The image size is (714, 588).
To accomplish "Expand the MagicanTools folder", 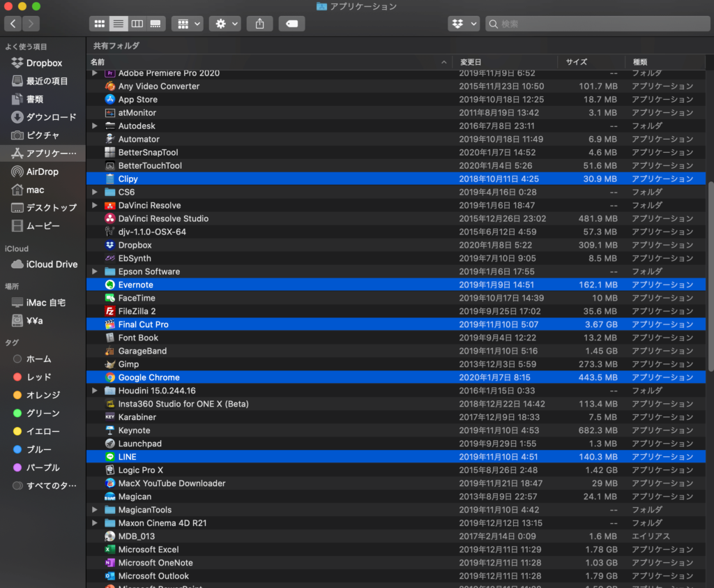I will click(94, 510).
